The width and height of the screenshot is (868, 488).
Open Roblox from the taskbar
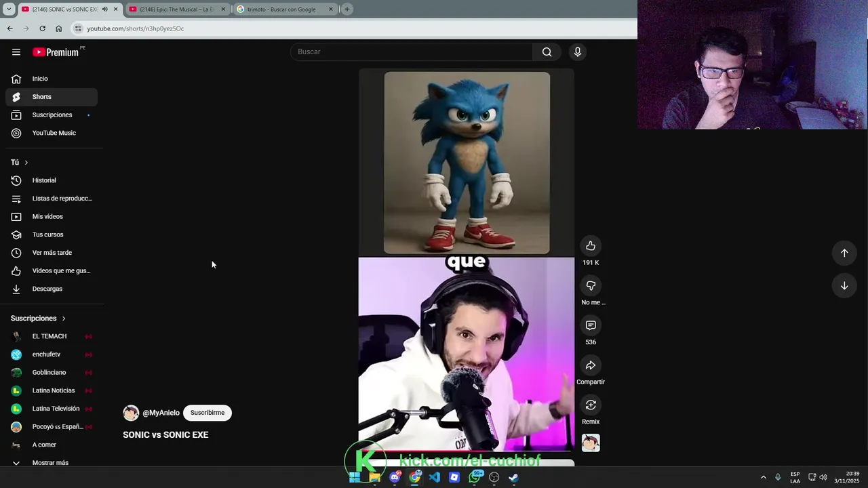tap(454, 477)
